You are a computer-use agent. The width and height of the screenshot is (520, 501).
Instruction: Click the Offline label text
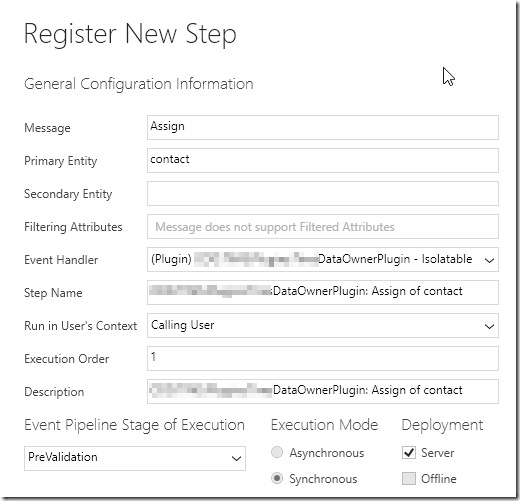[x=438, y=479]
